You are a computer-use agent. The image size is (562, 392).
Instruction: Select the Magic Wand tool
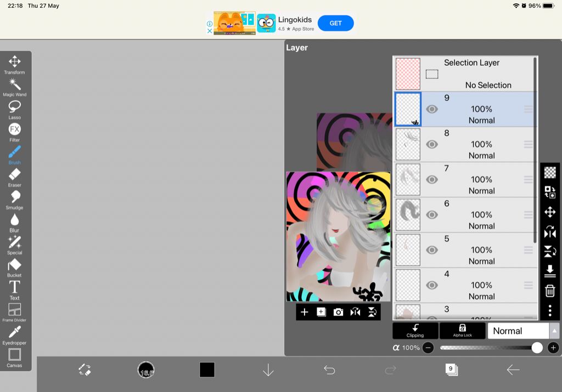(14, 88)
